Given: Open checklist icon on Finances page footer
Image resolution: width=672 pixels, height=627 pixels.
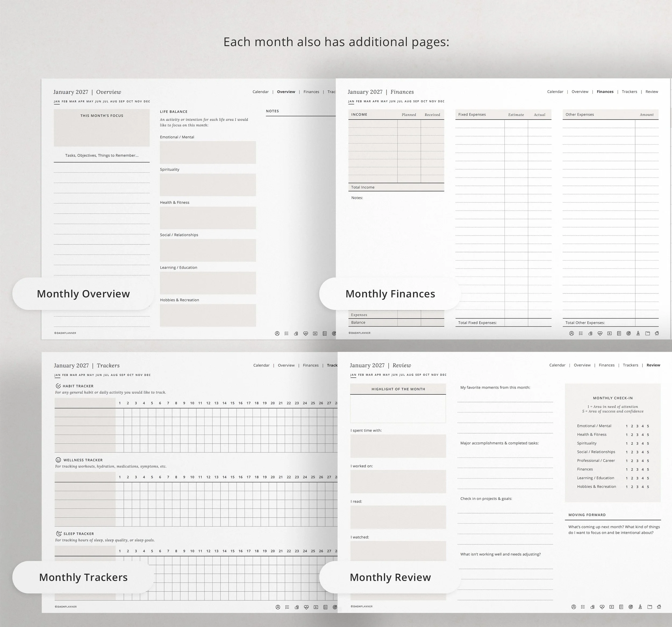Looking at the screenshot, I should point(581,333).
